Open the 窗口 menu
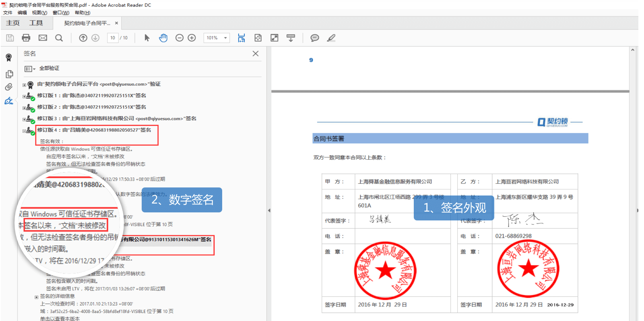This screenshot has height=321, width=644. click(61, 12)
